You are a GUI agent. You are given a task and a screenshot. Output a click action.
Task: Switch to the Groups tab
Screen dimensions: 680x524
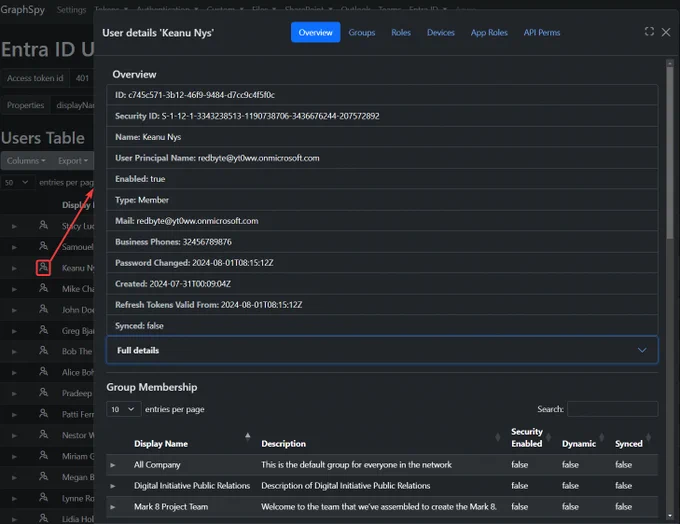(x=362, y=32)
